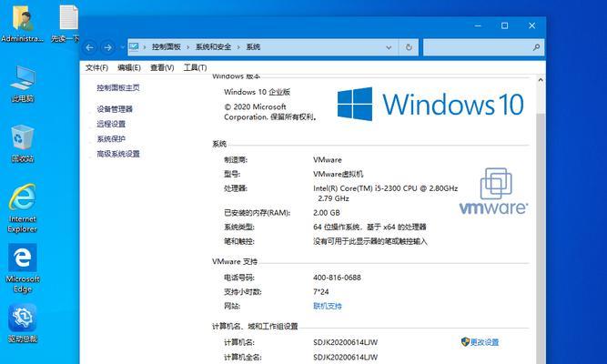Open the Administrator folder desktop icon
Image resolution: width=607 pixels, height=364 pixels.
coord(22,22)
